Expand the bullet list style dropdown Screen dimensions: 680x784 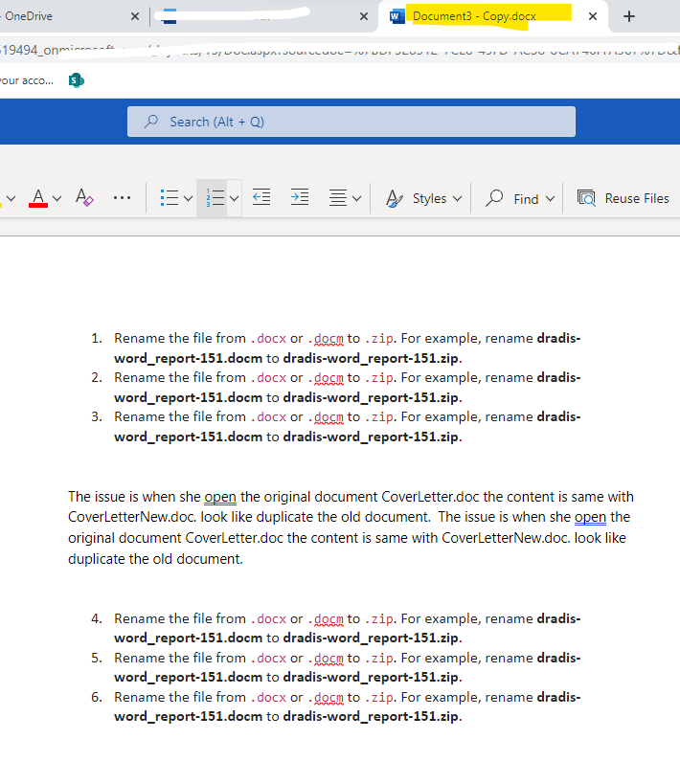click(188, 198)
